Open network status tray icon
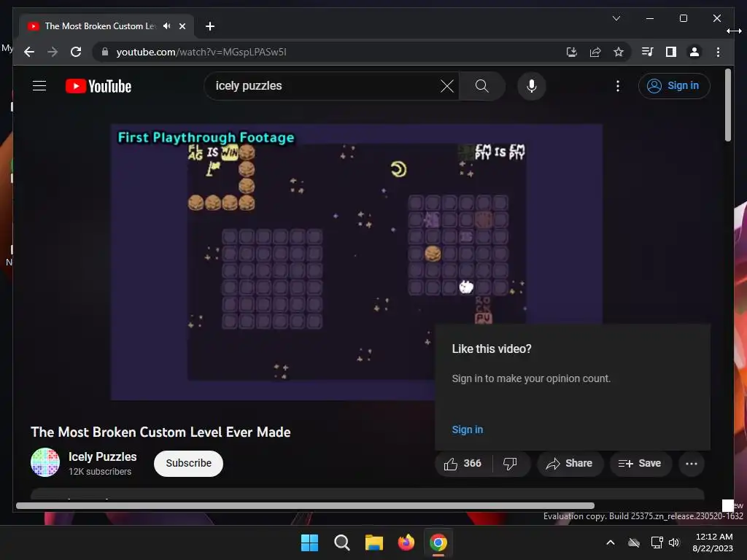The width and height of the screenshot is (747, 560). 657,542
